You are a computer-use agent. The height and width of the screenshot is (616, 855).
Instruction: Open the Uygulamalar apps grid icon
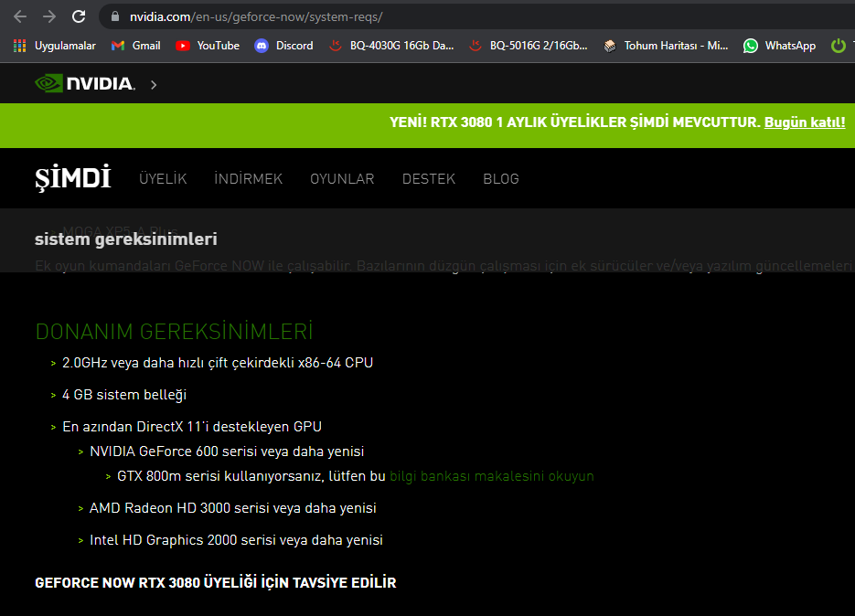pyautogui.click(x=19, y=46)
